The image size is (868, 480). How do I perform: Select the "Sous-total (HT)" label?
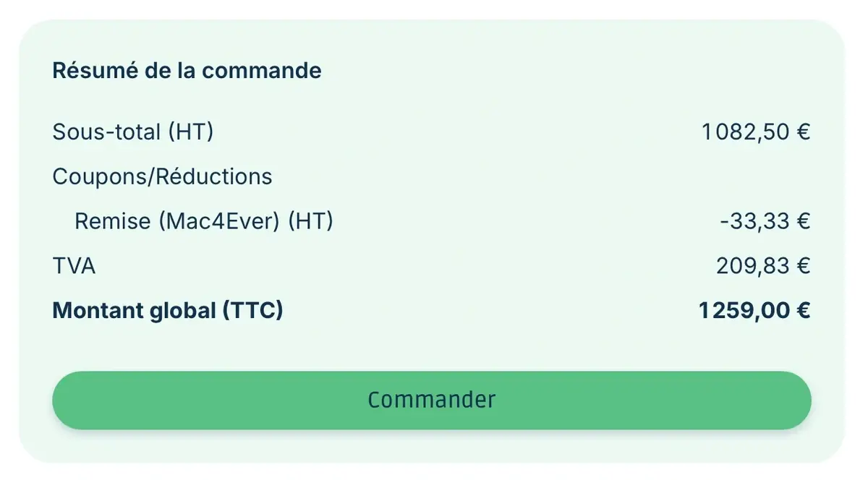click(132, 132)
